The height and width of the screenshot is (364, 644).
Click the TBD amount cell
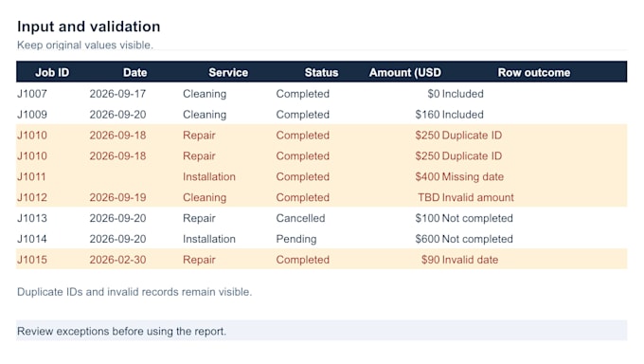click(x=429, y=197)
